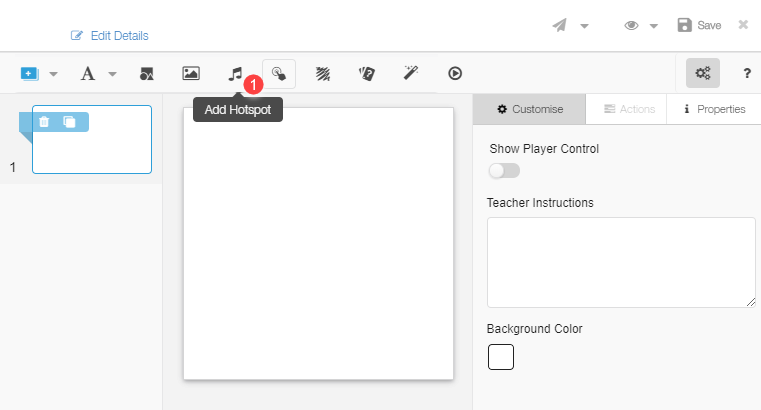Open the text tool dropdown arrow
This screenshot has height=410, width=761.
(x=112, y=74)
